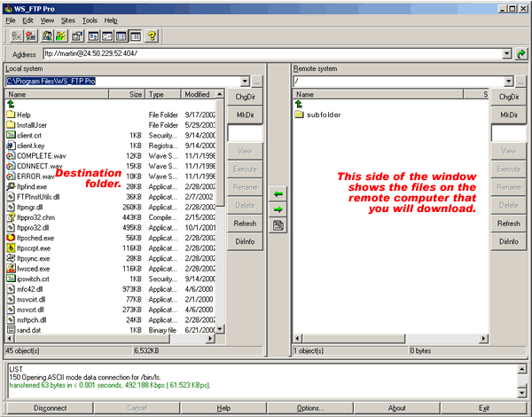Click the Connect toolbar icon
532x417 pixels.
pos(17,36)
